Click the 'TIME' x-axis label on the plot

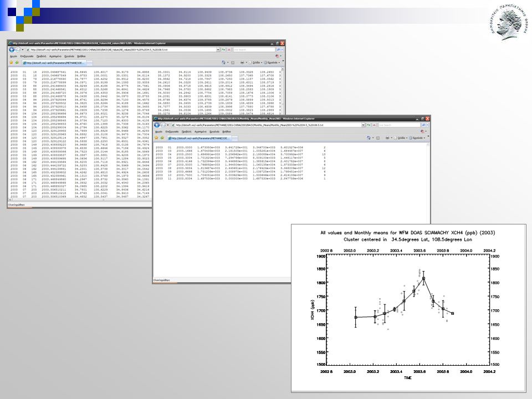[x=407, y=377]
